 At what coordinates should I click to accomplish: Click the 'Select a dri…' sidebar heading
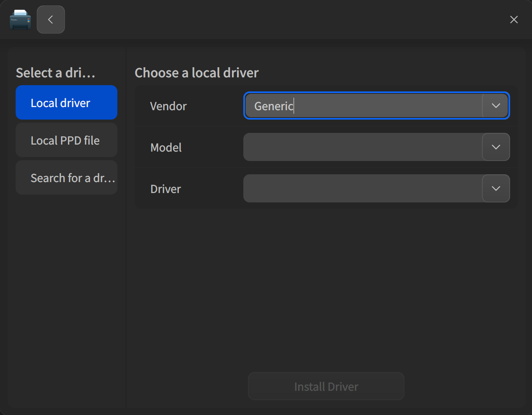pos(56,73)
